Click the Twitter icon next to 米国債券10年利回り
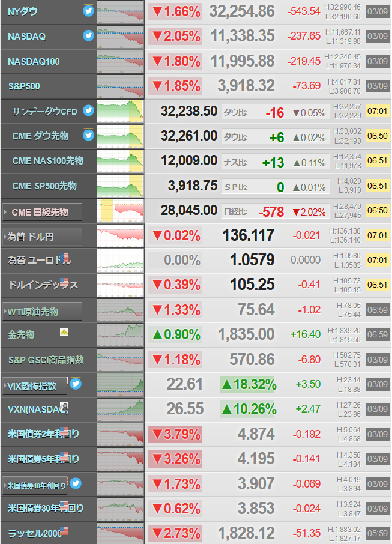Image resolution: width=392 pixels, height=544 pixels. point(76,483)
